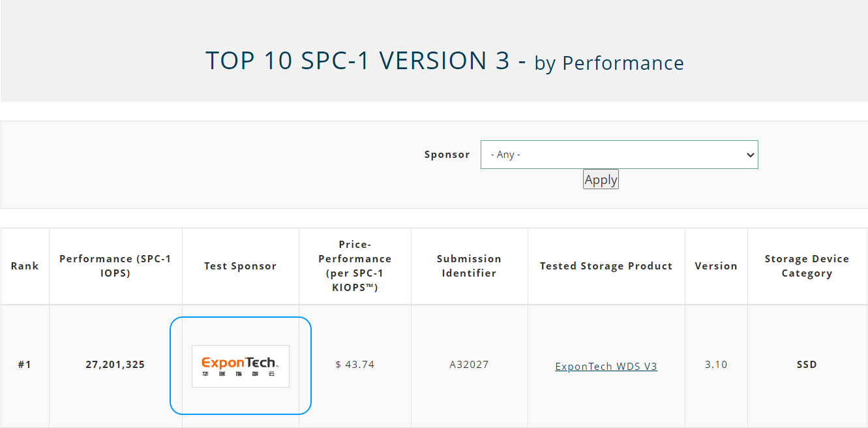Image resolution: width=868 pixels, height=428 pixels.
Task: Click the A32027 submission identifier
Action: (x=469, y=365)
